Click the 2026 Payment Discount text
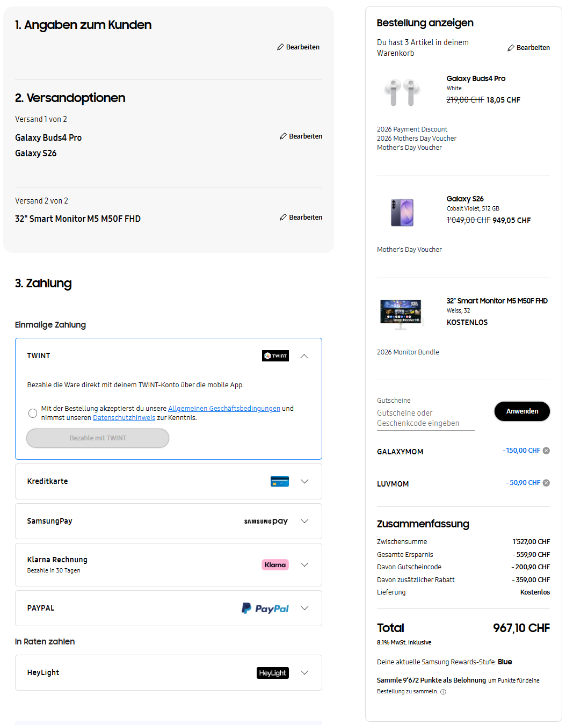The height and width of the screenshot is (725, 588). pos(412,129)
